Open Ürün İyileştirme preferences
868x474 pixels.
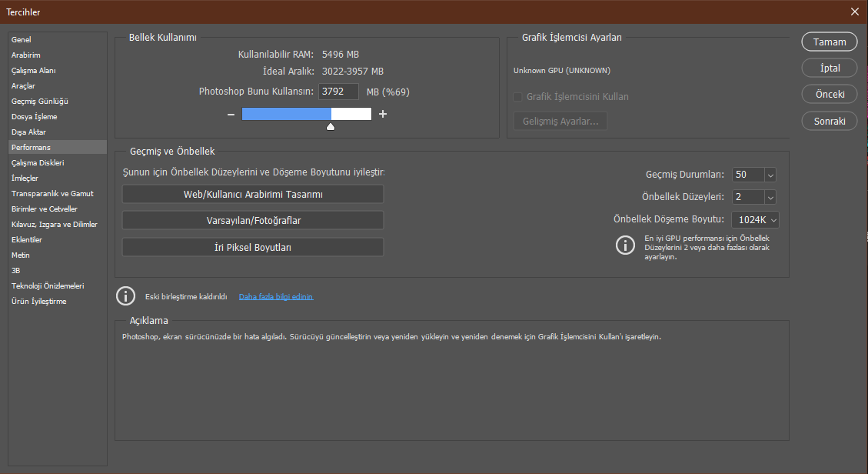tap(58, 301)
